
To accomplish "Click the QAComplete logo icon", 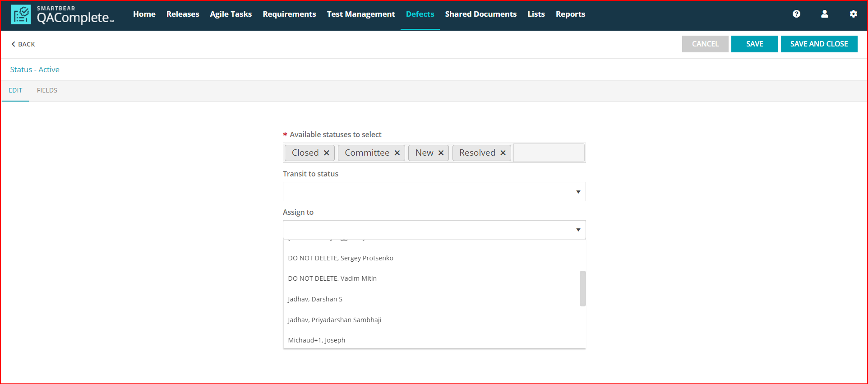I will pyautogui.click(x=21, y=14).
